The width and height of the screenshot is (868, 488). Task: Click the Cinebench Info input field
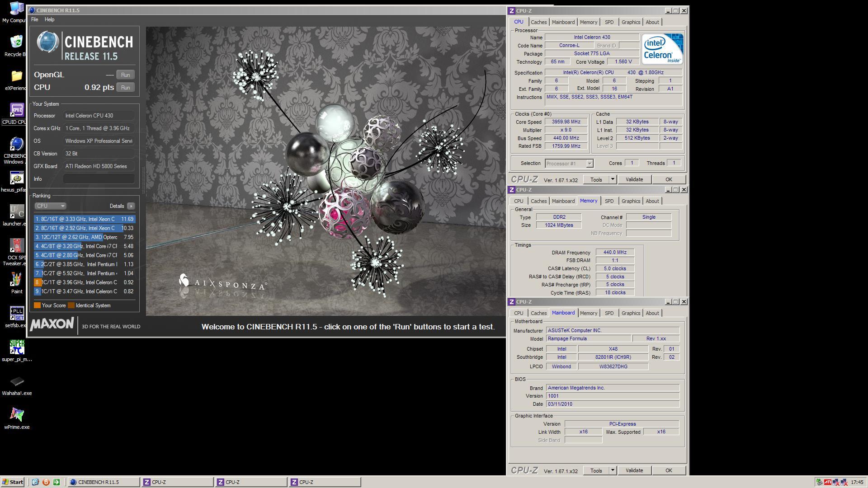99,179
